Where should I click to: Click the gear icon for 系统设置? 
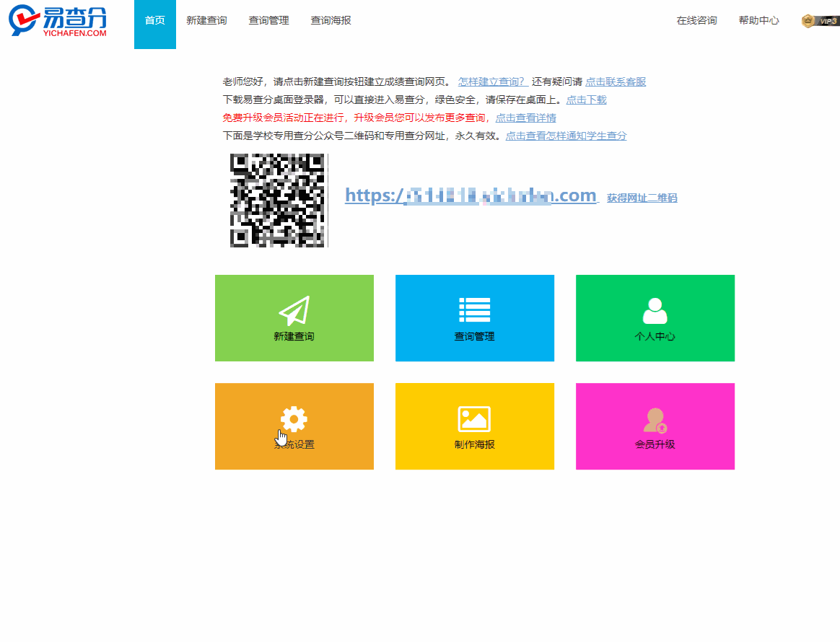click(x=294, y=418)
